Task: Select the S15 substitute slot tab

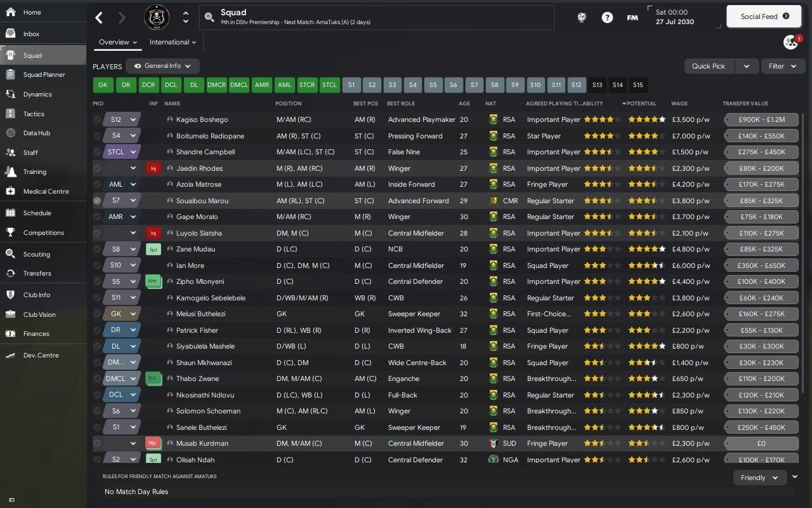Action: click(x=638, y=84)
